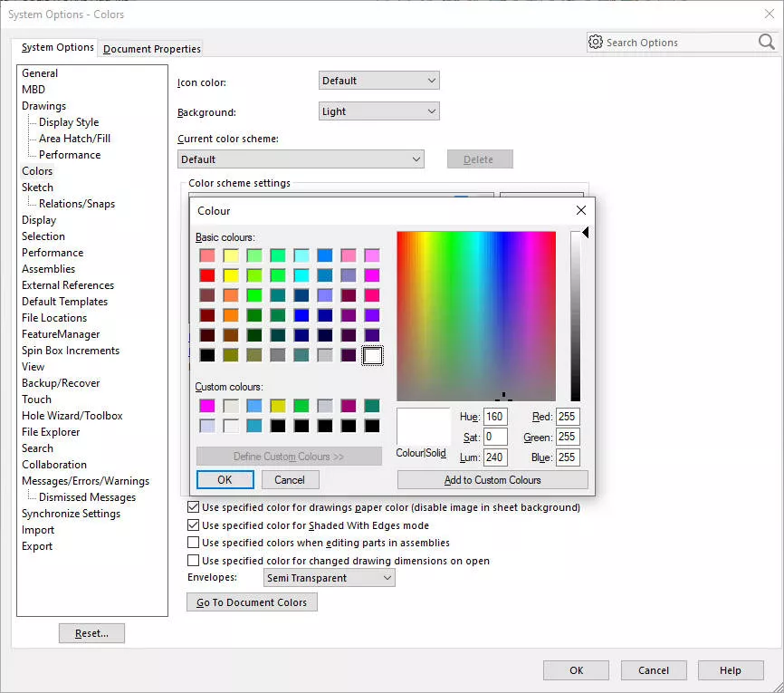Viewport: 784px width, 693px height.
Task: Check "Use specified color for changed drawing dimensions on open"
Action: pyautogui.click(x=194, y=561)
